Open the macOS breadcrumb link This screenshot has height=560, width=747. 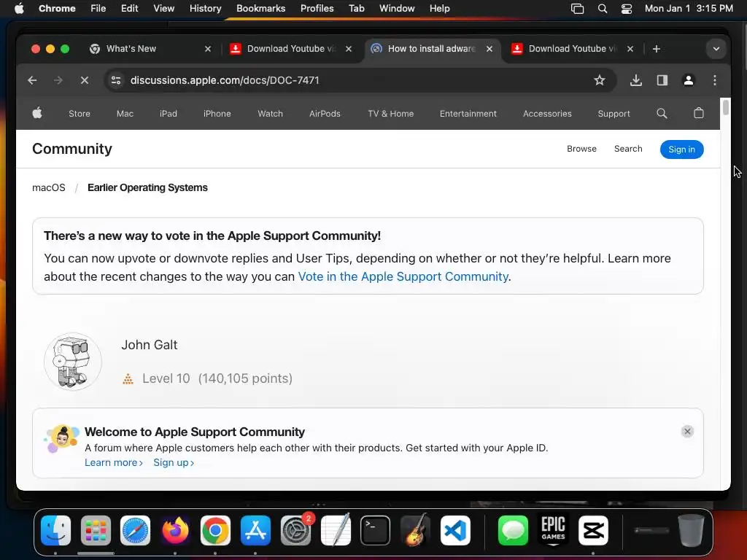click(49, 187)
